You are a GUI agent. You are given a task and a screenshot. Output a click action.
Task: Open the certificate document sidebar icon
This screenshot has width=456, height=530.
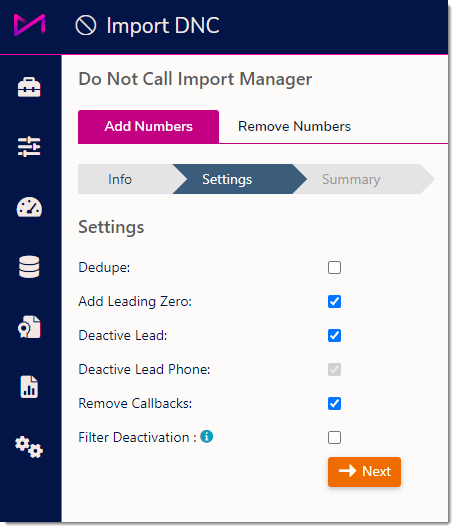(x=29, y=327)
